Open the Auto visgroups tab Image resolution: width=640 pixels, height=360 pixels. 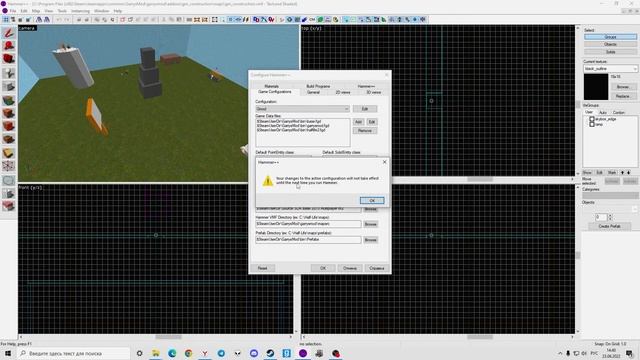tap(602, 112)
